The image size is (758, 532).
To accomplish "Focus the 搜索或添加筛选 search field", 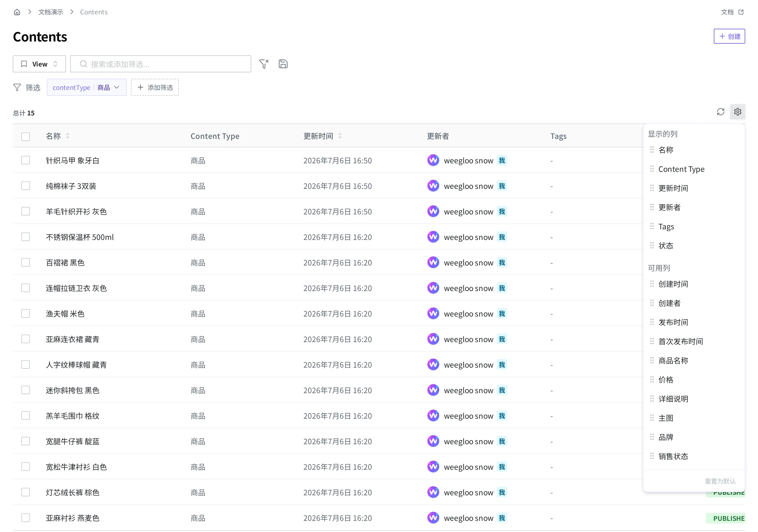I will point(161,64).
